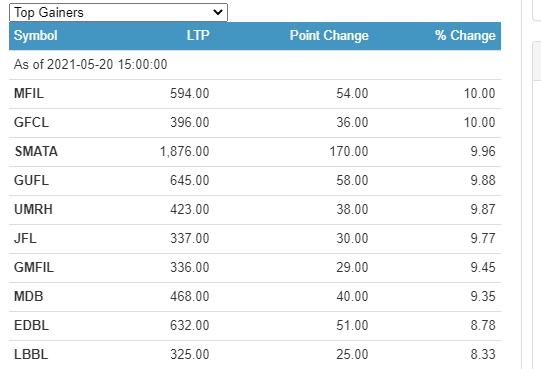
Task: Open the GFCL stock symbol
Action: pyautogui.click(x=31, y=123)
